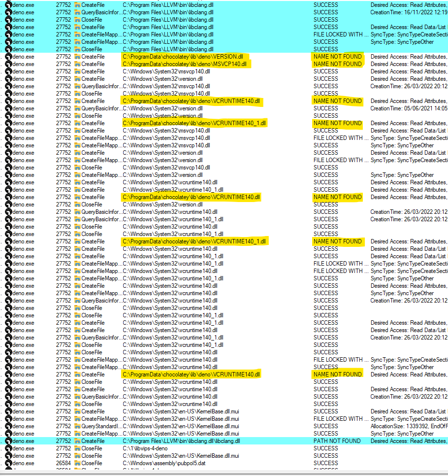Click FILE LOCKED WITH result for vcruntime140_1.dll
Viewport: 448px width, 476px height.
click(341, 264)
